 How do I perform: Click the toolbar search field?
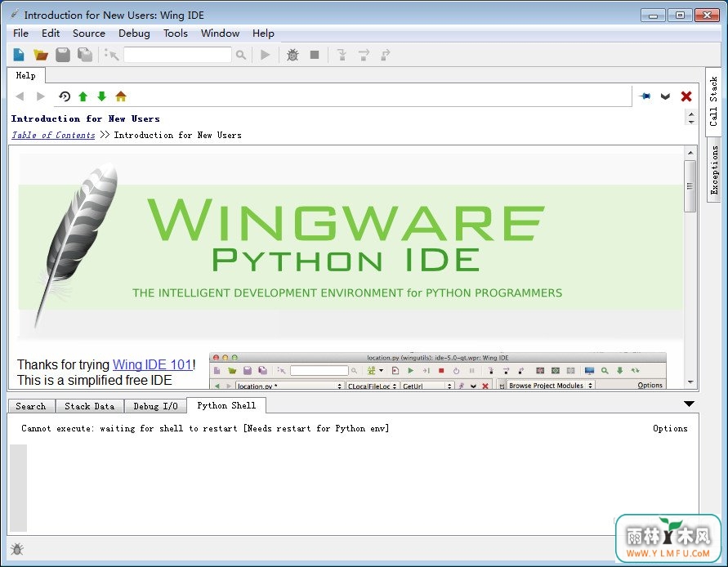tap(177, 55)
